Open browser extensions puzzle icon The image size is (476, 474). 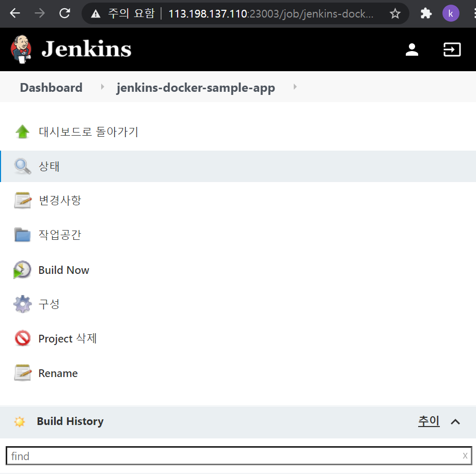tap(426, 13)
